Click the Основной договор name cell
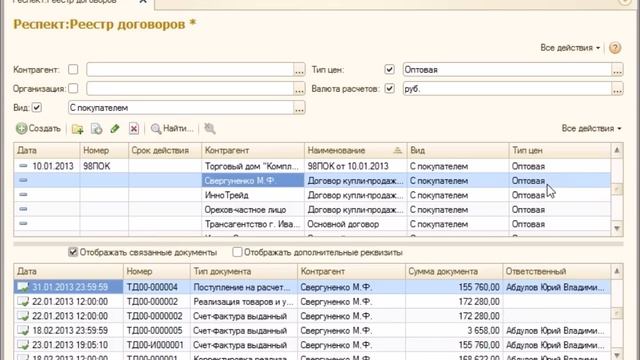The width and height of the screenshot is (640, 360). point(355,224)
